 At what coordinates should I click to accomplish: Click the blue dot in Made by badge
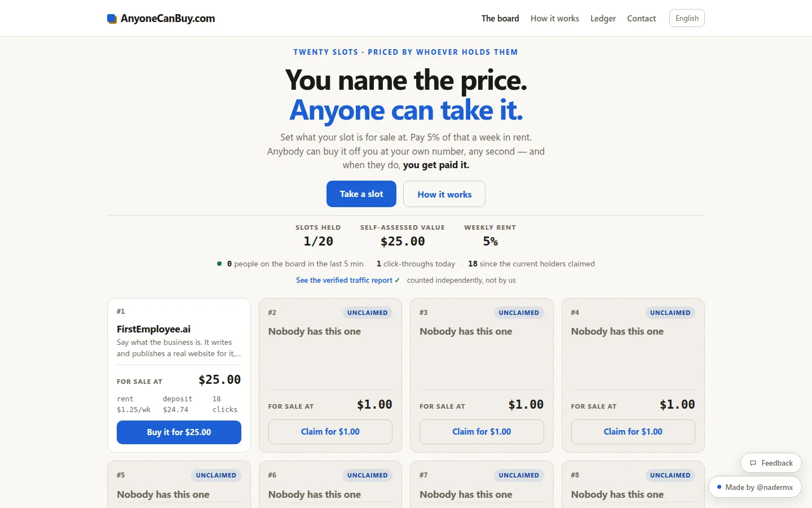pos(719,487)
